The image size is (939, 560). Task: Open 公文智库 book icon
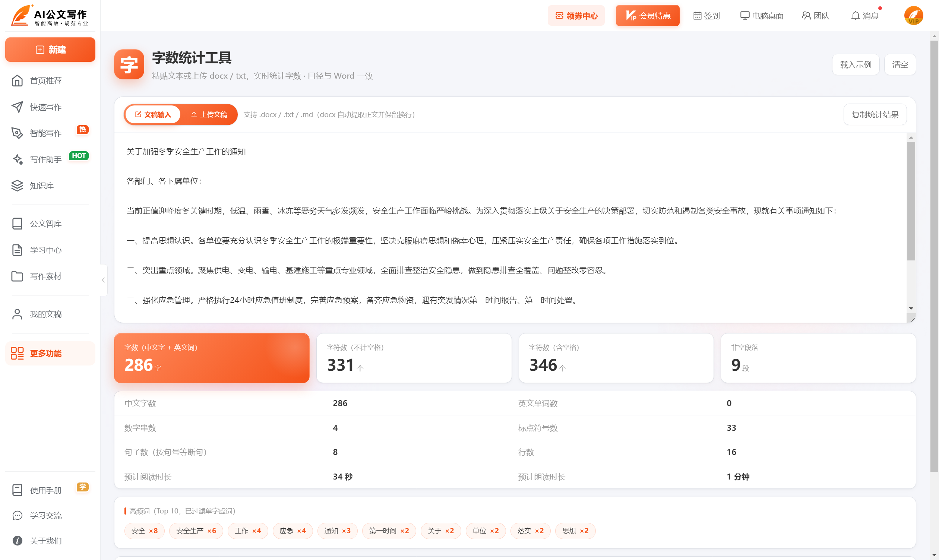(x=18, y=224)
